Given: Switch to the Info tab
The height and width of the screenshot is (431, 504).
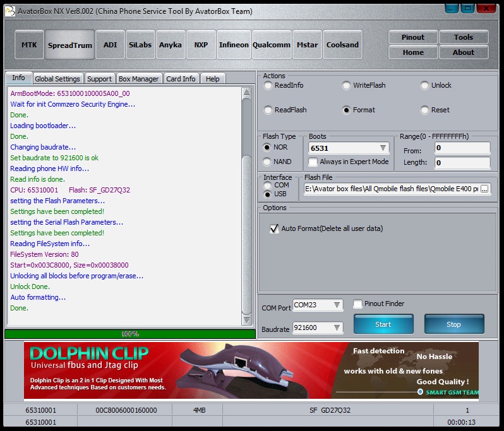Looking at the screenshot, I should (x=19, y=78).
